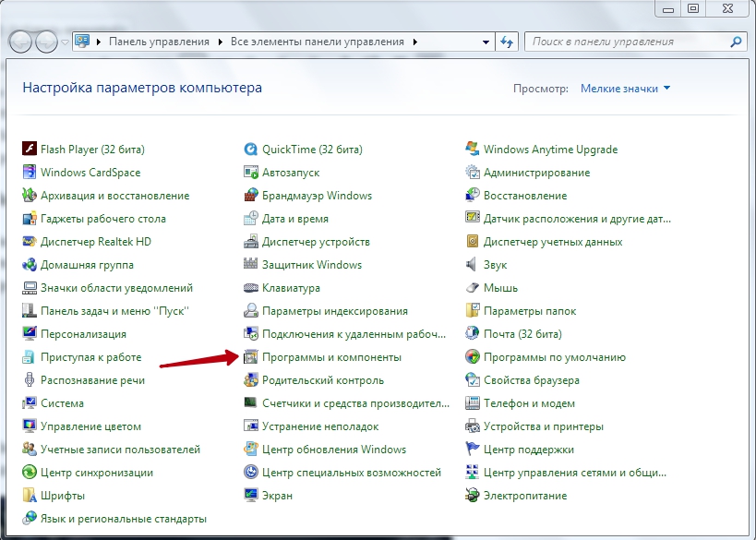Click the "Панель управления" breadcrumb item
This screenshot has height=540, width=756.
(161, 42)
